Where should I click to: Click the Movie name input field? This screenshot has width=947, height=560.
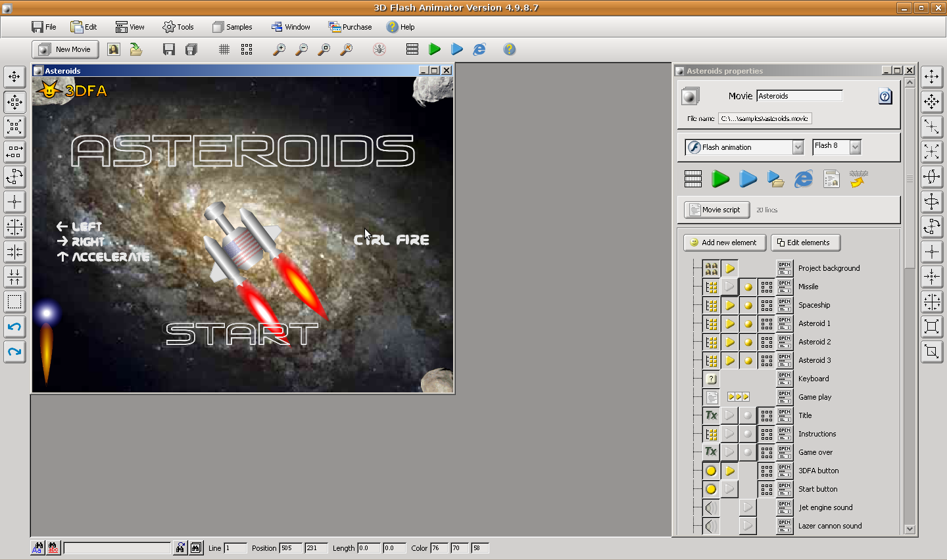pyautogui.click(x=799, y=96)
